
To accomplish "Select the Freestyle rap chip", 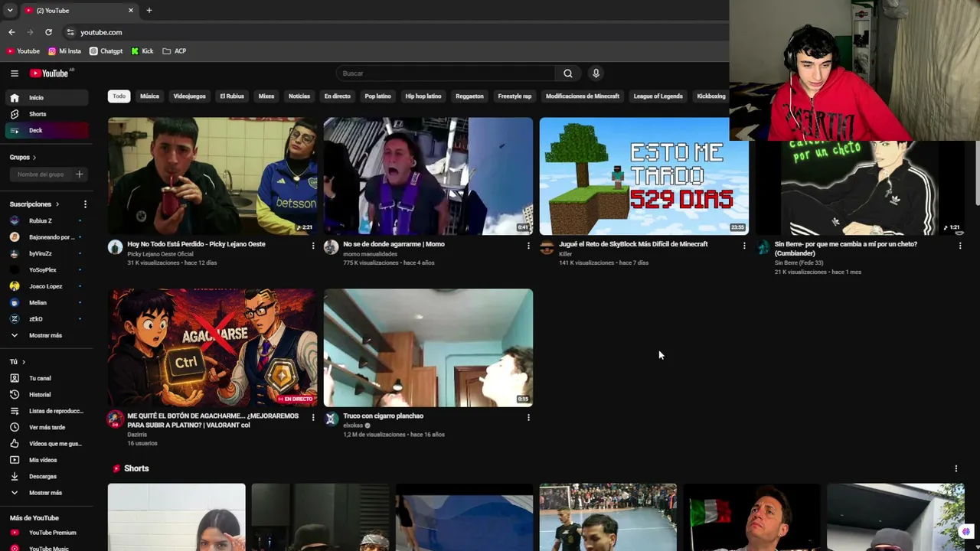I will [x=514, y=96].
